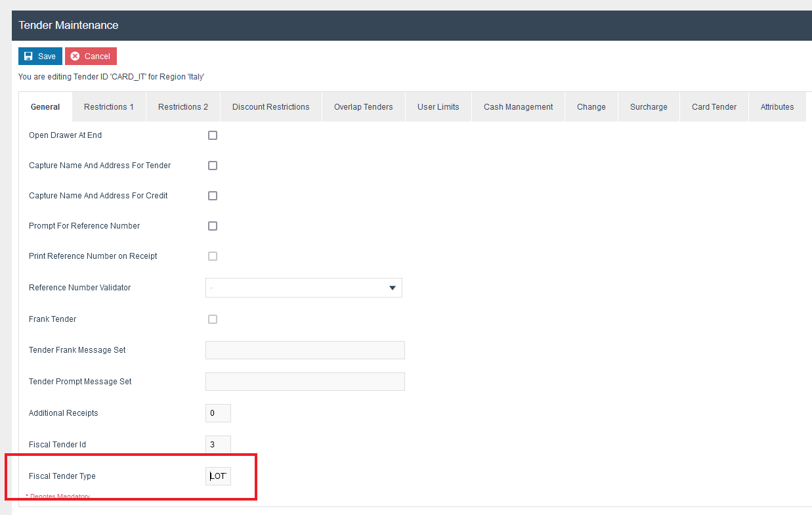Expand the Reference Number Validator dropdown
Viewport: 812px width, 515px height.
[304, 288]
